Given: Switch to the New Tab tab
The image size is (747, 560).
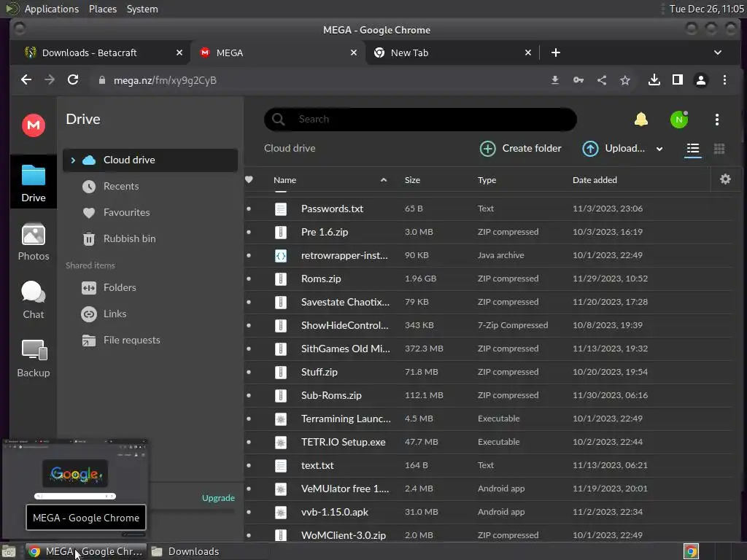Looking at the screenshot, I should click(452, 52).
